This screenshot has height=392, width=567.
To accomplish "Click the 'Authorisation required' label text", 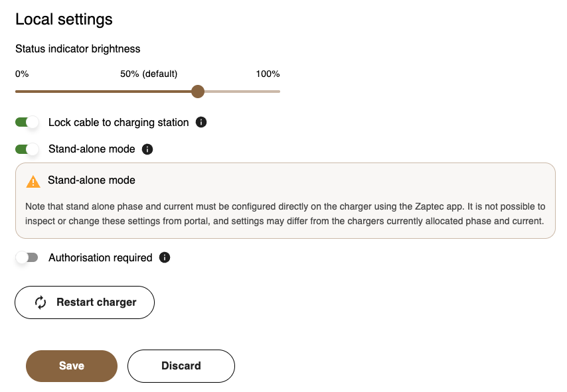I will (100, 257).
